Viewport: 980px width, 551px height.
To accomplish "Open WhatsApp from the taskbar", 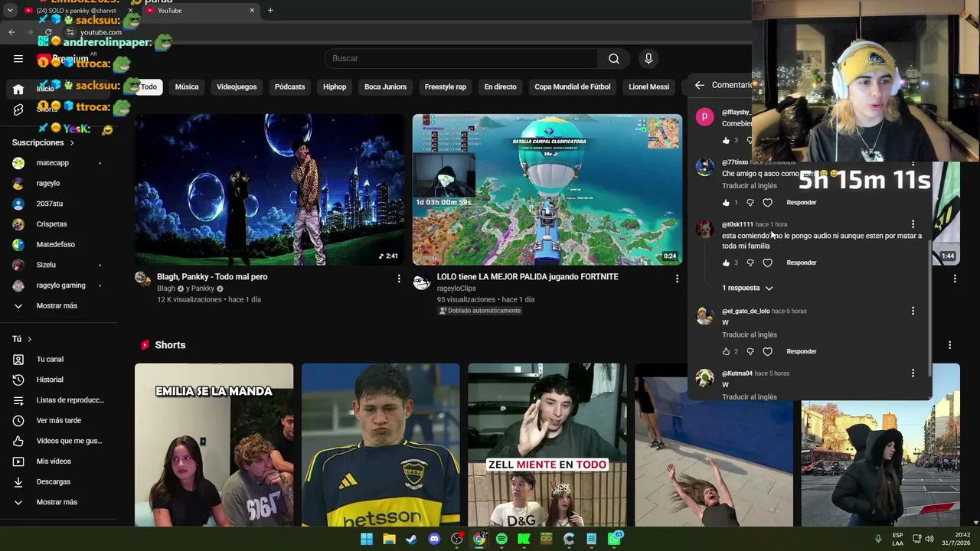I will [614, 540].
